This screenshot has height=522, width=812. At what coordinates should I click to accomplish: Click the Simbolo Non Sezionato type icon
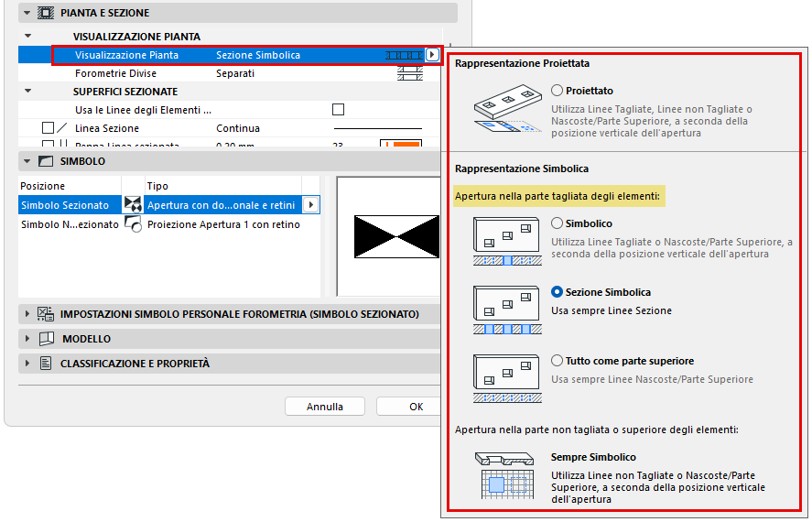click(x=133, y=224)
